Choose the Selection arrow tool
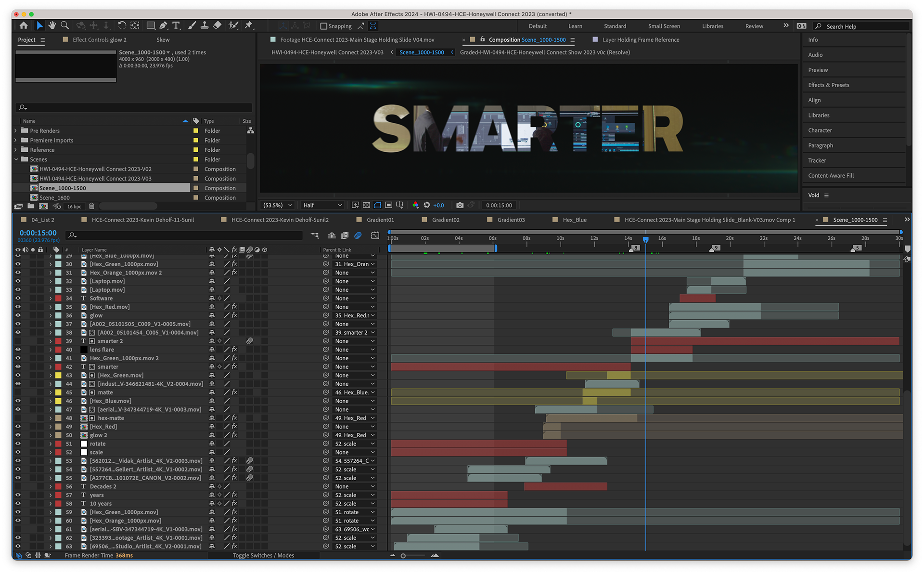Viewport: 924px width, 574px height. [x=39, y=26]
